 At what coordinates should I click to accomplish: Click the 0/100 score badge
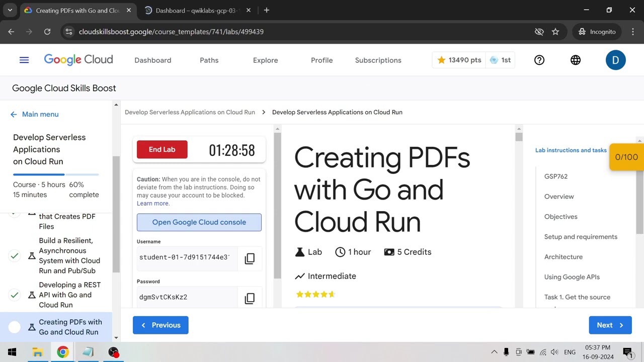tap(626, 157)
